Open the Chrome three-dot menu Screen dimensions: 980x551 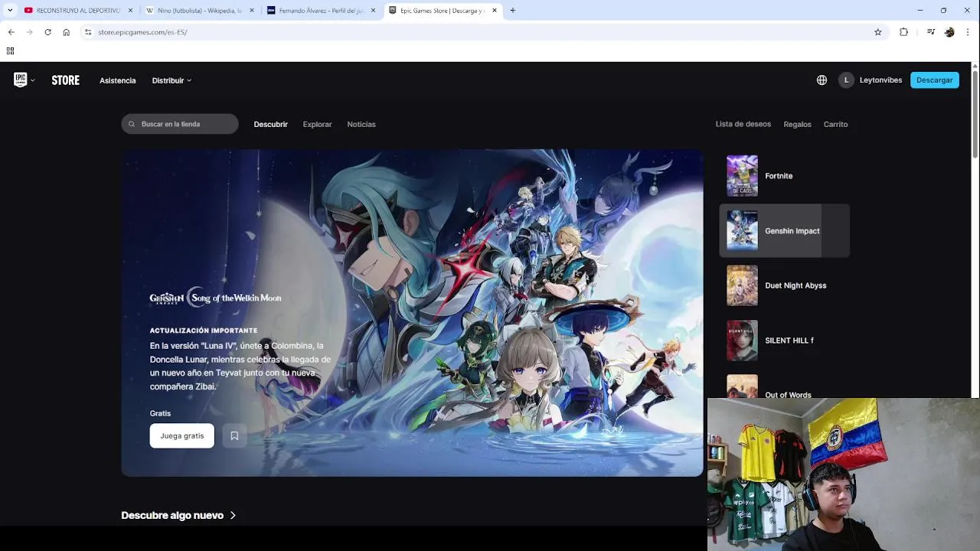(969, 32)
